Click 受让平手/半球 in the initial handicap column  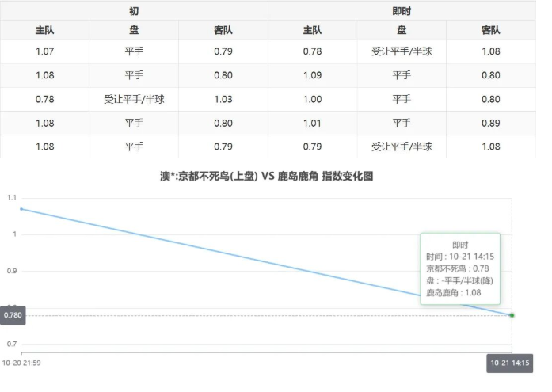[134, 100]
